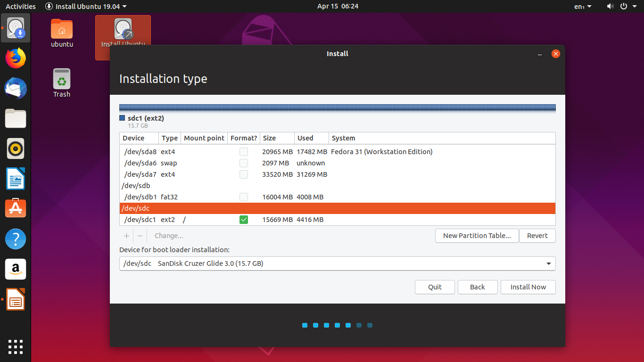
Task: Open Ubuntu Software from the dock
Action: click(16, 208)
